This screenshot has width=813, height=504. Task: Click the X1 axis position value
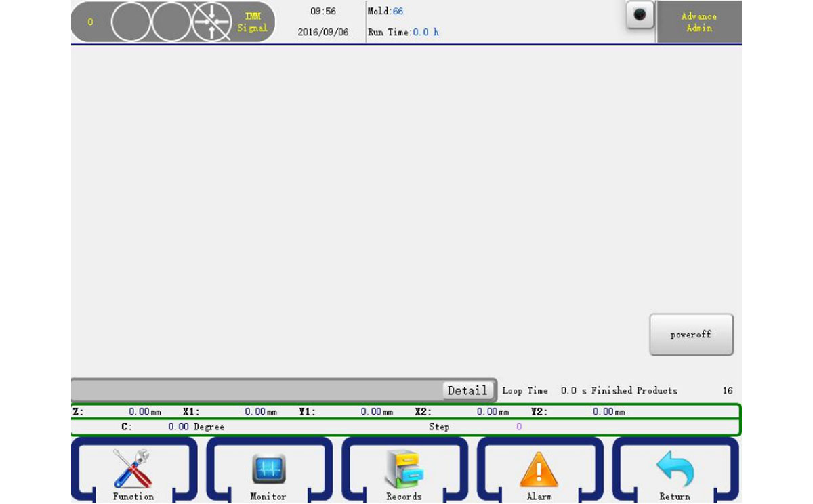point(255,412)
